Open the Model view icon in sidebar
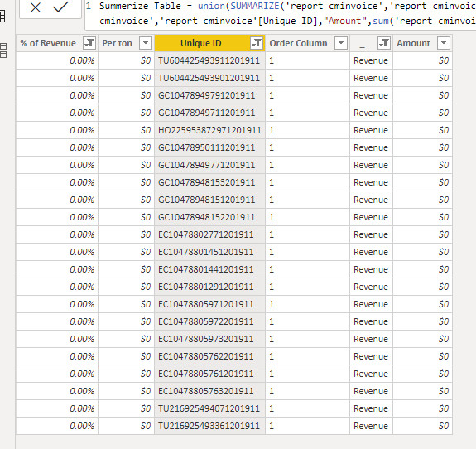Screen dimensions: 476x449 [3, 51]
